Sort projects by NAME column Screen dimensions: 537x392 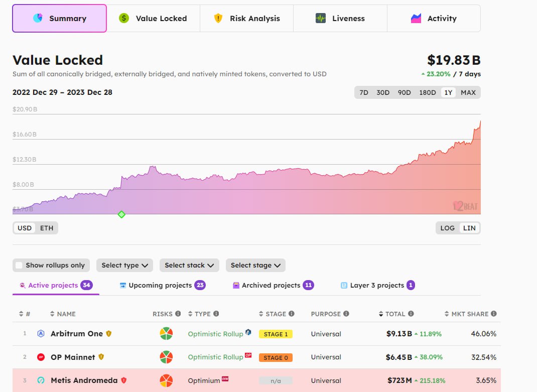tap(63, 314)
